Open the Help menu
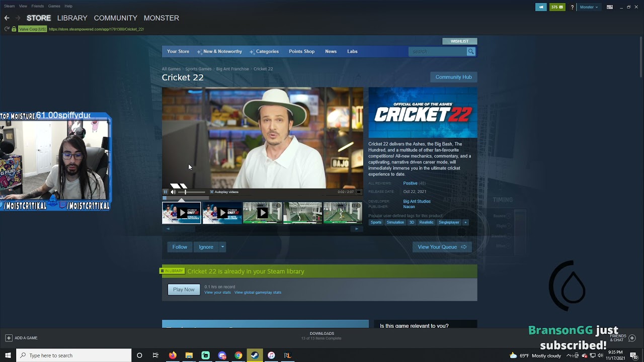Screen dimensions: 644x362 click(68, 6)
